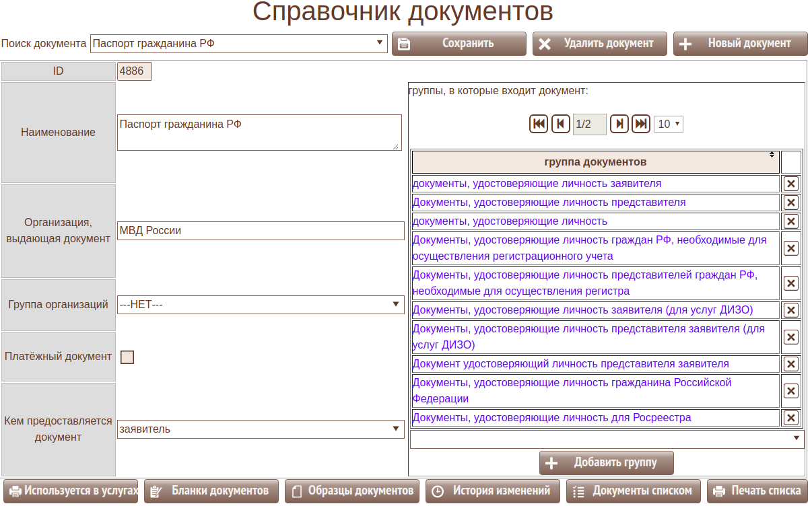Jump to last page of groups

(x=641, y=124)
